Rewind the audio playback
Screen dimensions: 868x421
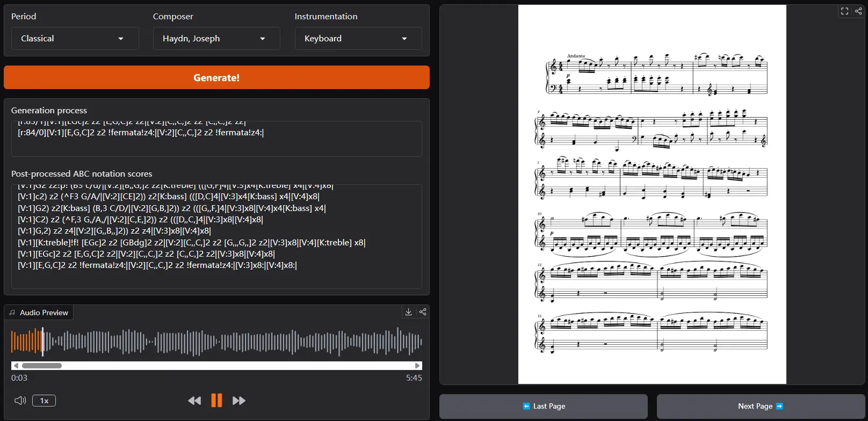[194, 401]
